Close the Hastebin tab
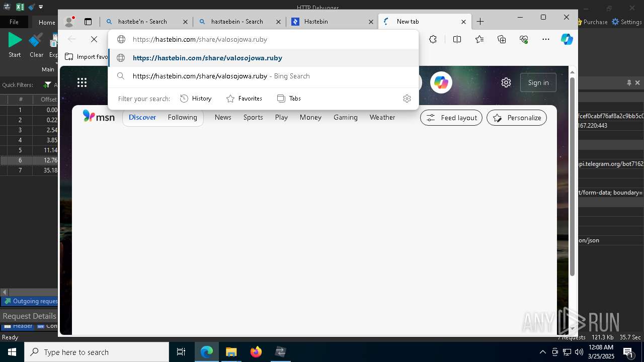 371,22
